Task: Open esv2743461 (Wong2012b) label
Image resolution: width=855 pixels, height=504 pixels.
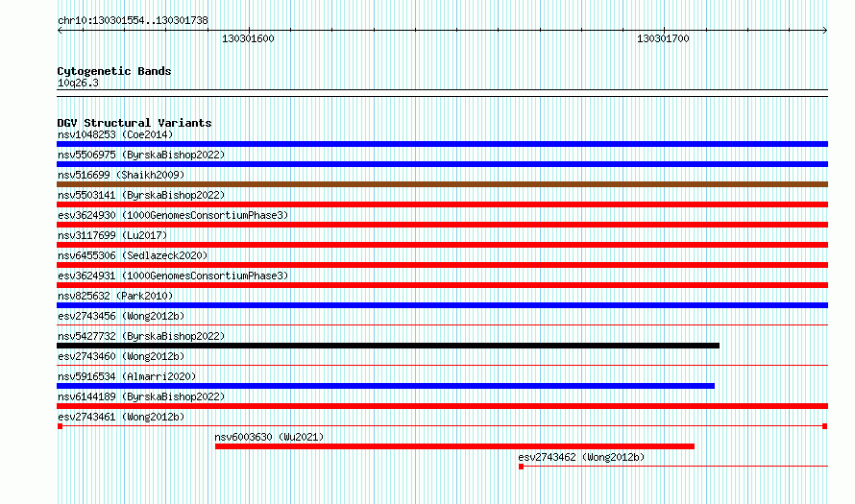Action: click(121, 417)
